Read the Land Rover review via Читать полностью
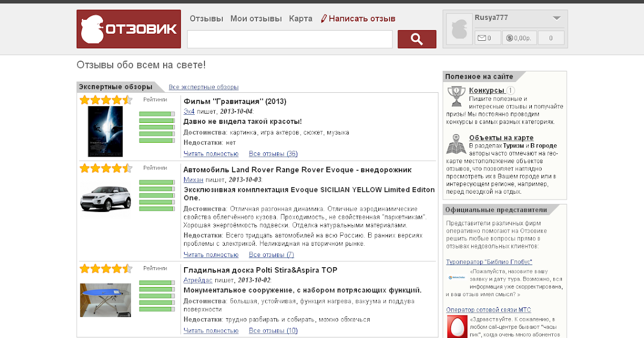This screenshot has width=644, height=338. [211, 255]
